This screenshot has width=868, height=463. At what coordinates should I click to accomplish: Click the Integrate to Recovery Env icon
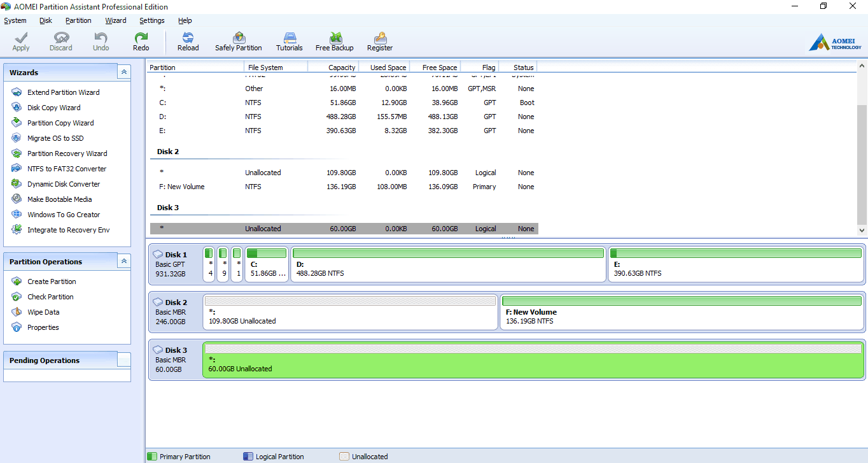coord(17,230)
